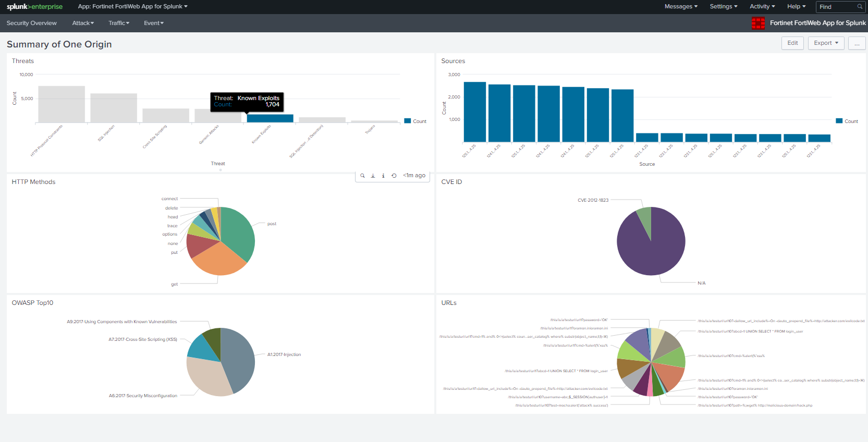
Task: Expand the Export dropdown button
Action: (x=826, y=43)
